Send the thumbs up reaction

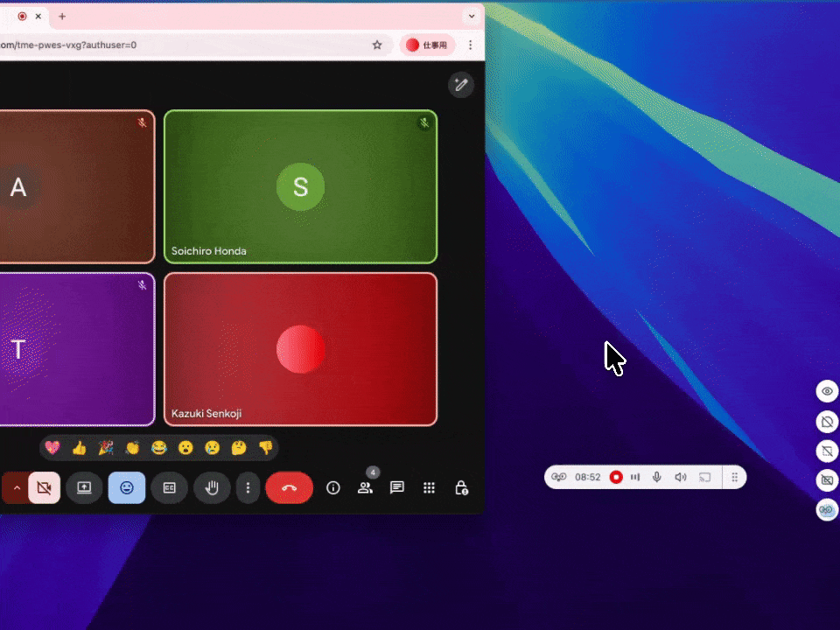[x=79, y=448]
